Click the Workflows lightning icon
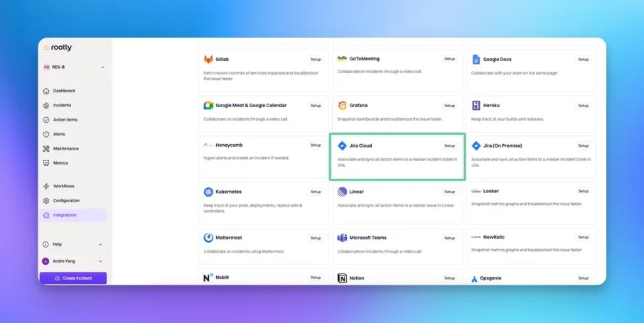The image size is (644, 323). (46, 186)
